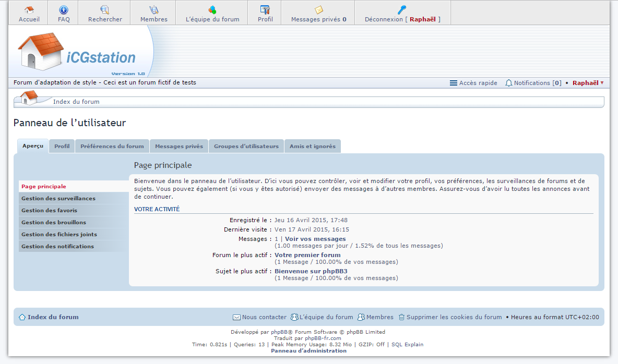Click the Messages privés envelope icon
The image size is (618, 364).
[x=318, y=10]
